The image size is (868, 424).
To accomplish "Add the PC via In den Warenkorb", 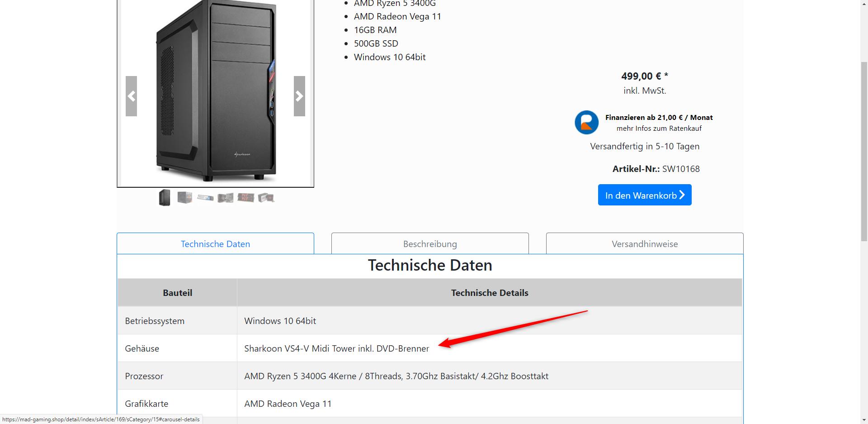I will coord(645,195).
